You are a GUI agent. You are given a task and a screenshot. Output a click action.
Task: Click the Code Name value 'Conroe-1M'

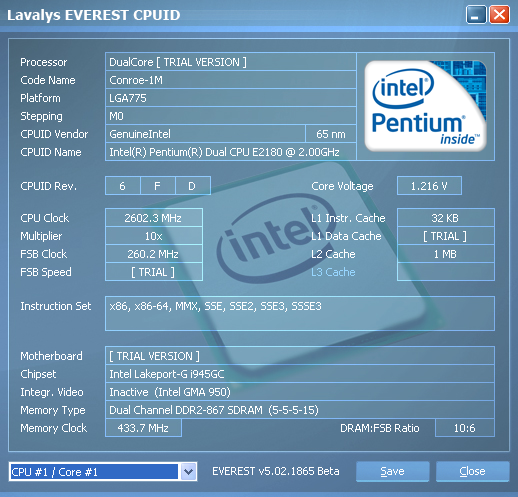231,80
